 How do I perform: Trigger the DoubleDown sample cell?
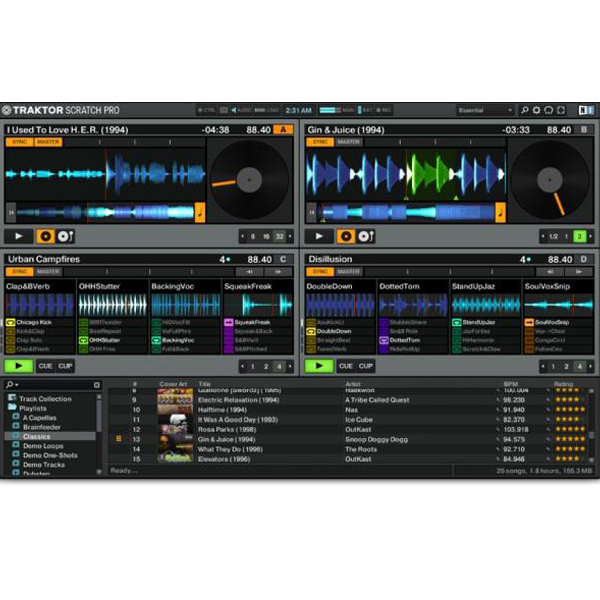[340, 331]
